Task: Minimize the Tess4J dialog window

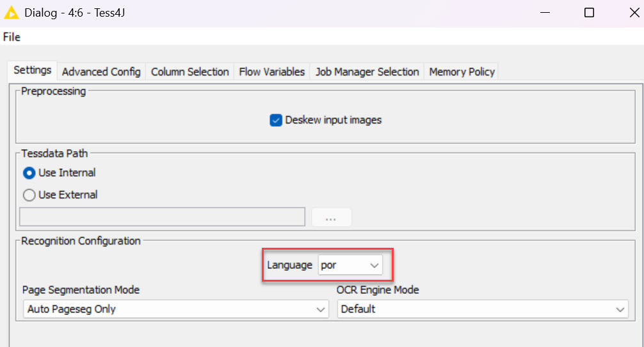Action: (544, 13)
